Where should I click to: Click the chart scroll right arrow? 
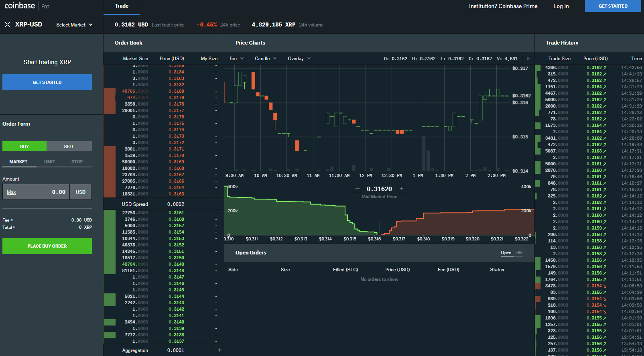pos(528,59)
